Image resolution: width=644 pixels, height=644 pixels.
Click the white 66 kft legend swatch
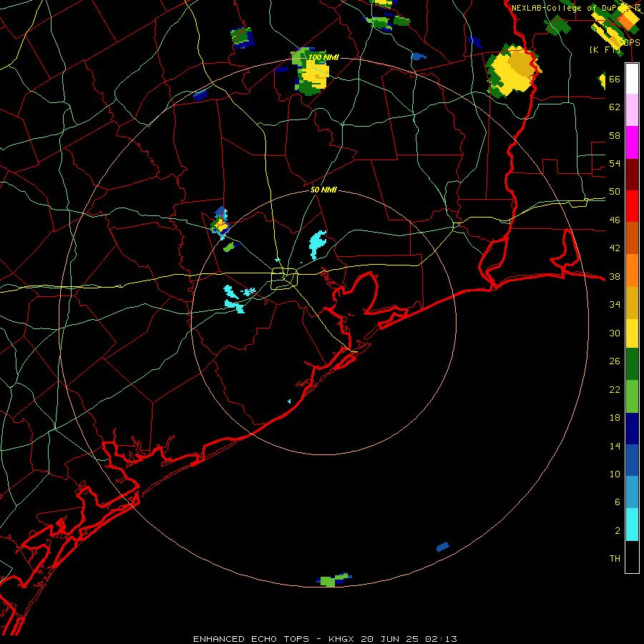(x=632, y=79)
